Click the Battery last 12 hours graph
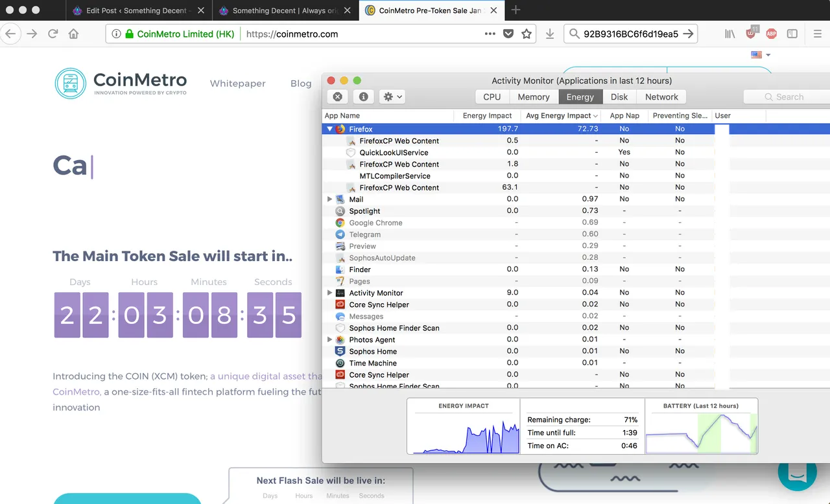This screenshot has height=504, width=830. pos(701,426)
